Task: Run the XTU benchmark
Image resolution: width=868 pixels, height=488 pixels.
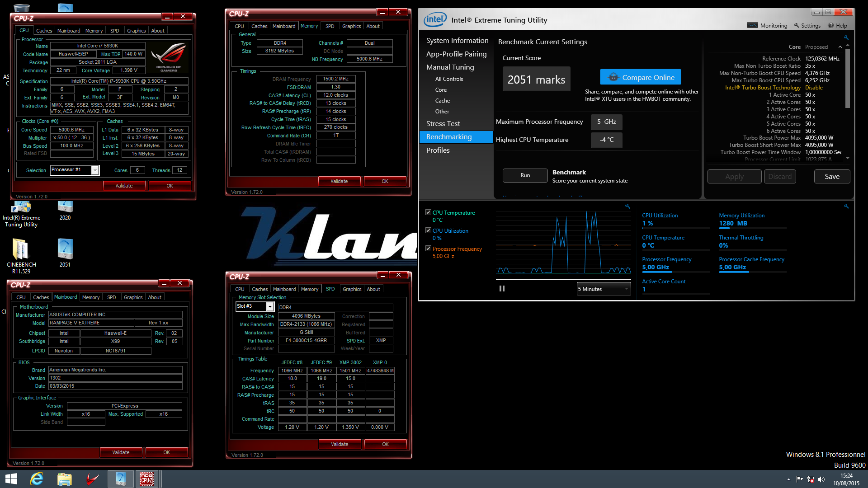Action: [x=525, y=175]
